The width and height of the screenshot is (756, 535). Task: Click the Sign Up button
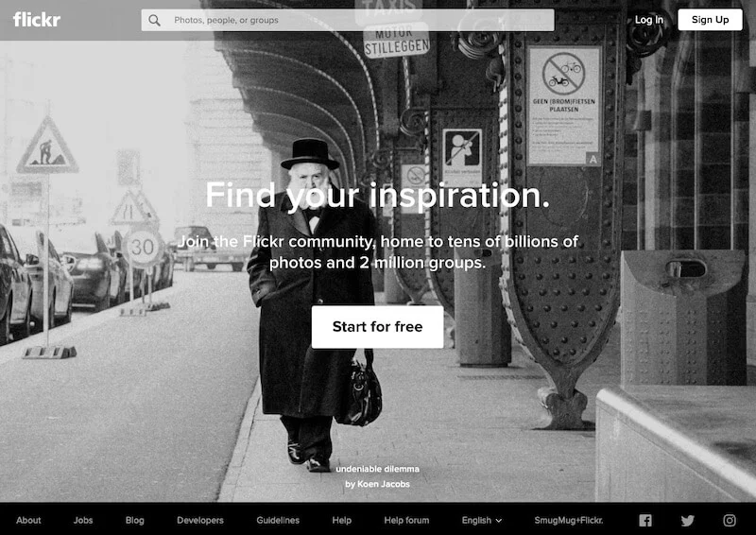tap(711, 20)
